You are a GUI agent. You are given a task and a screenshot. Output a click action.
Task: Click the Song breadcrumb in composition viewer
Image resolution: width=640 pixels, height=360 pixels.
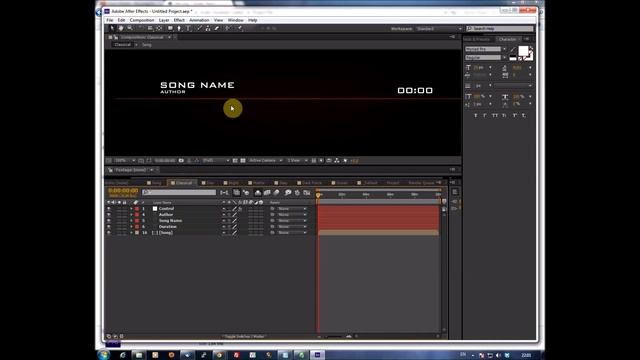pos(147,44)
